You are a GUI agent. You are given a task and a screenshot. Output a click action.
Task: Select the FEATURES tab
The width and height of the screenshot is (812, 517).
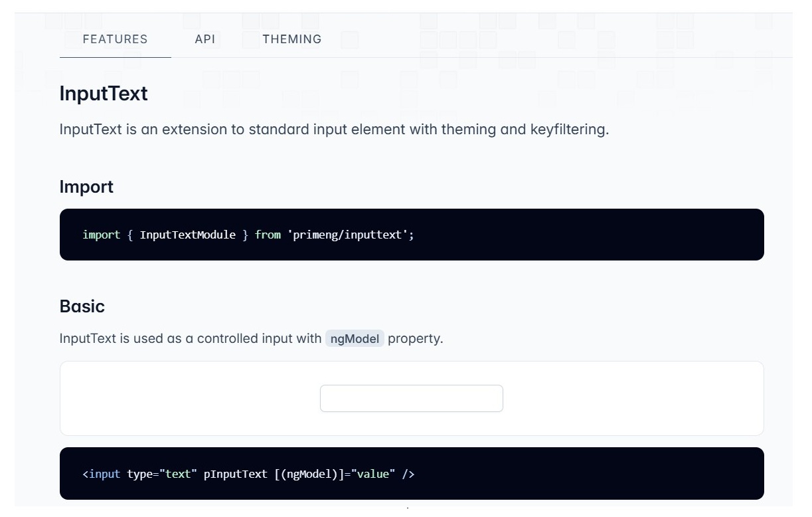pos(115,39)
